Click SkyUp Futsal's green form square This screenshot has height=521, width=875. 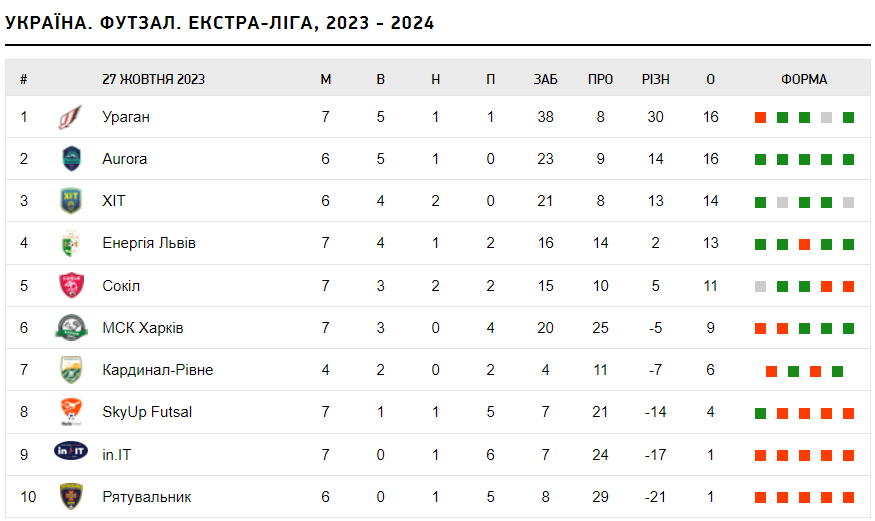click(x=760, y=413)
